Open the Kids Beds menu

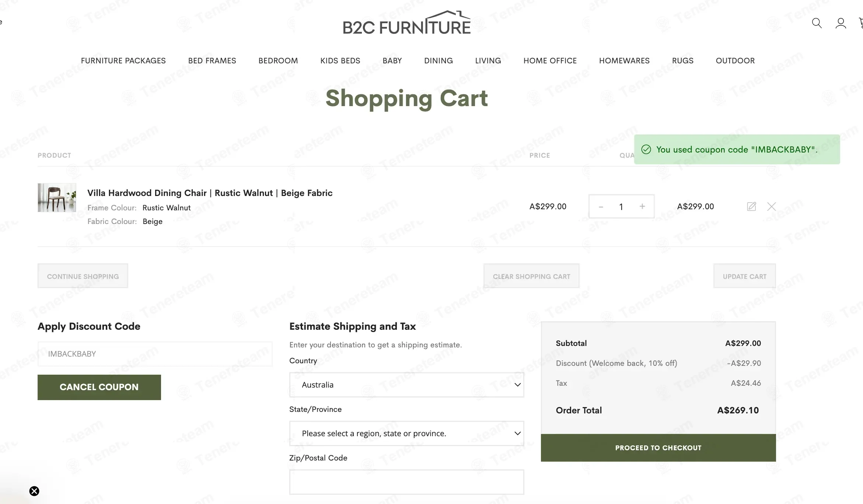point(340,61)
